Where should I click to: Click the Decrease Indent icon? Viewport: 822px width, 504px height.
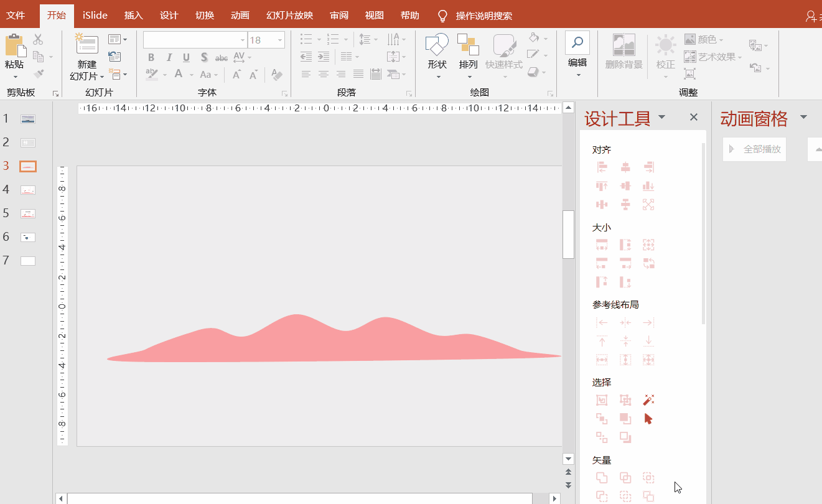tap(306, 57)
